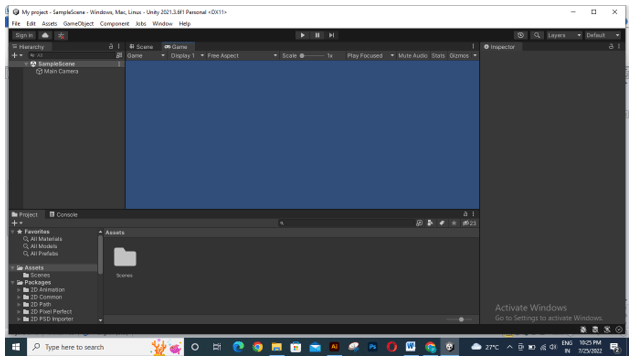The height and width of the screenshot is (360, 630).
Task: Switch to the Console tab
Action: pyautogui.click(x=63, y=215)
